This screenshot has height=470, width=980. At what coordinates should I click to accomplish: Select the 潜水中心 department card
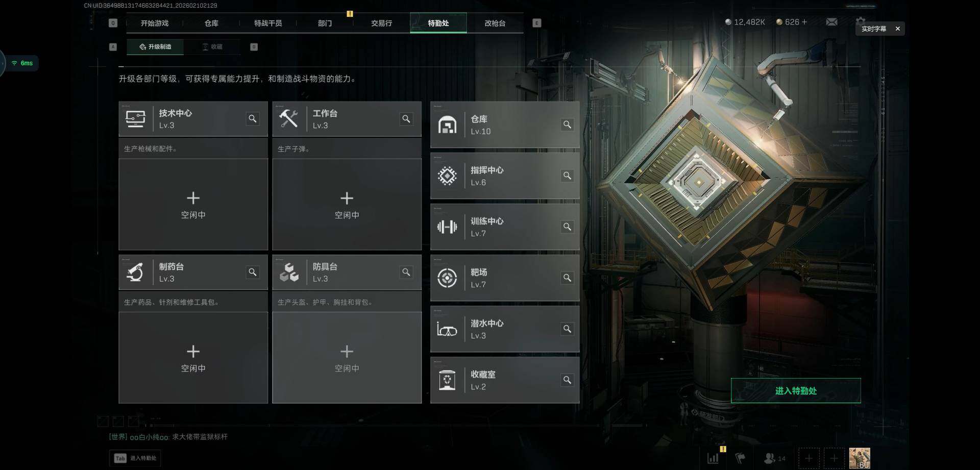[505, 329]
